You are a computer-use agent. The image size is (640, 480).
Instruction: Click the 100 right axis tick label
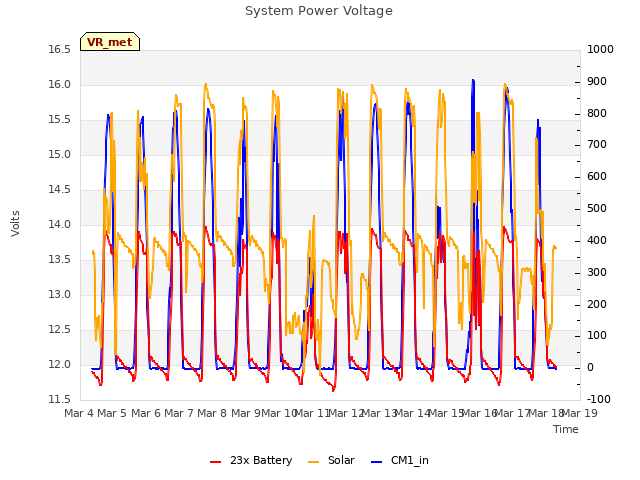(x=597, y=336)
